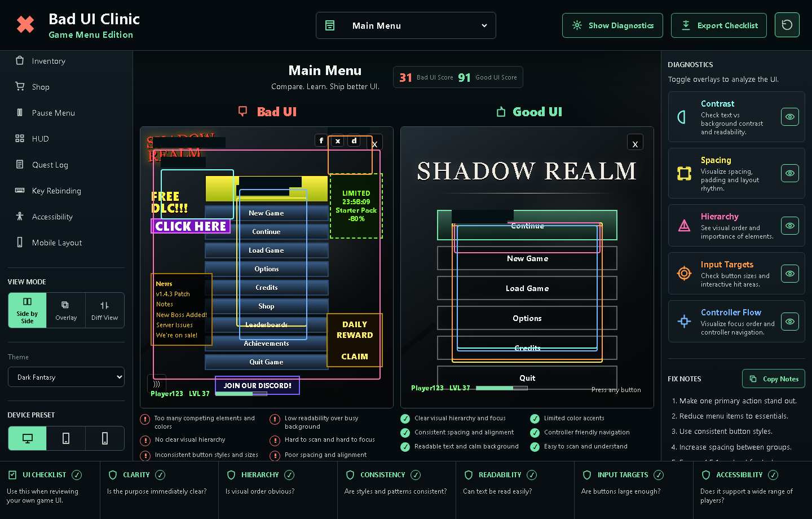Image resolution: width=812 pixels, height=519 pixels.
Task: Open the Main Menu screen selector dropdown
Action: 406,25
